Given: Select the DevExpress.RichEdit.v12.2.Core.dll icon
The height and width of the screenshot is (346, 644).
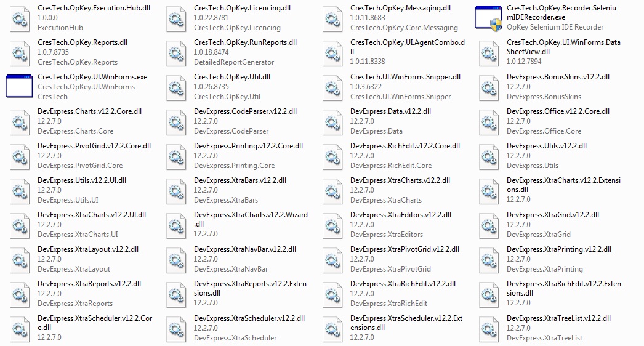Looking at the screenshot, I should pyautogui.click(x=332, y=157).
